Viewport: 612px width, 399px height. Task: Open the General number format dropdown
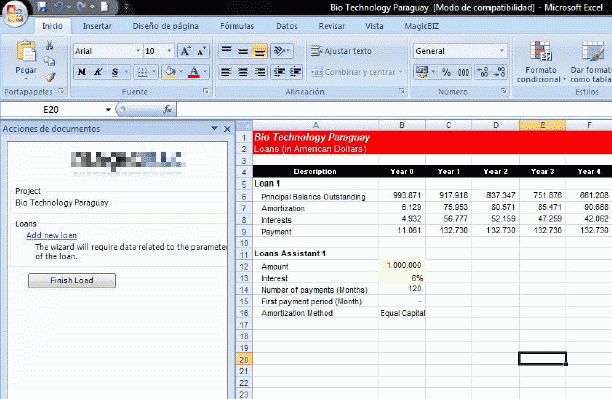point(502,51)
